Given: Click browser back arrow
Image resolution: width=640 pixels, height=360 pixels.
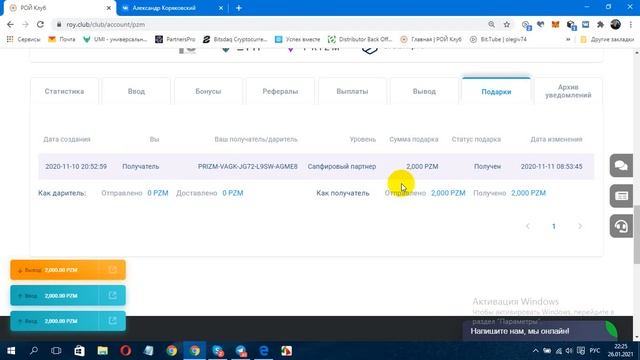Looking at the screenshot, I should pos(10,24).
